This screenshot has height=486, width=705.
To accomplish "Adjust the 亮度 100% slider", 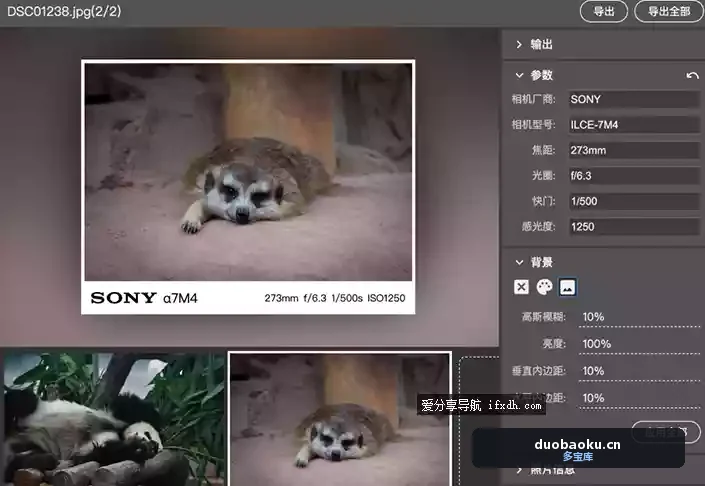I will (639, 345).
